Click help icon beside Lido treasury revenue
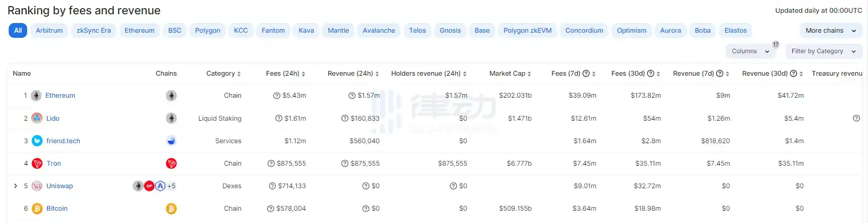 tap(856, 118)
